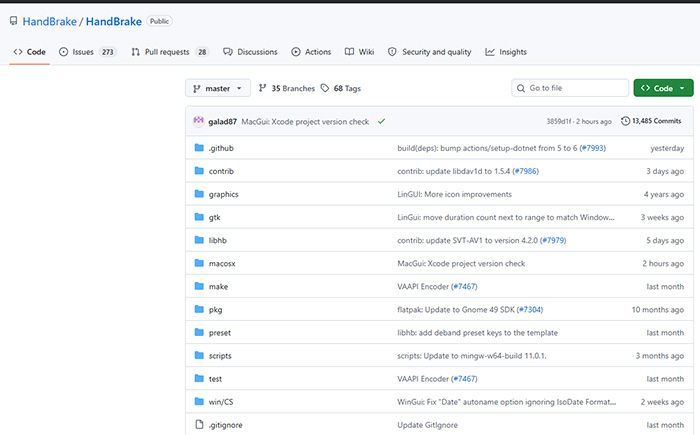Open pull request #7979 link
This screenshot has width=700, height=435.
[x=553, y=240]
